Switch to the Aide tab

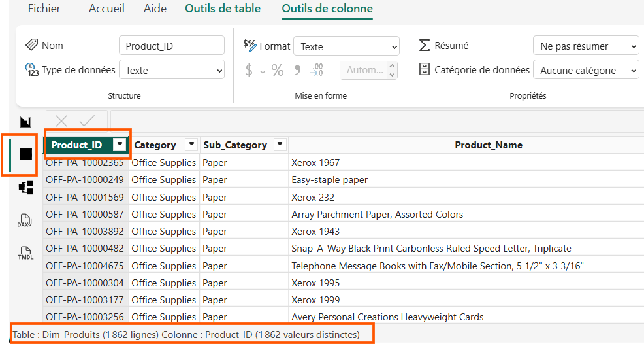click(x=155, y=9)
